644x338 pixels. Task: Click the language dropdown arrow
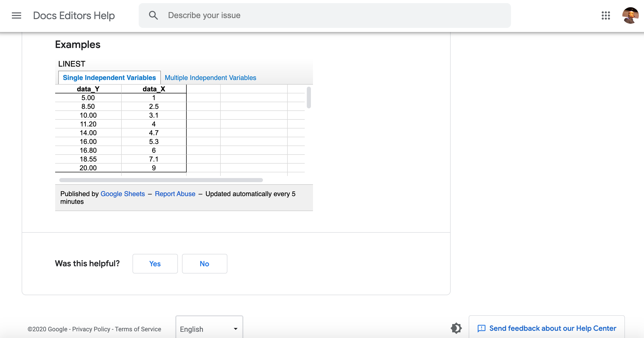[x=235, y=329]
